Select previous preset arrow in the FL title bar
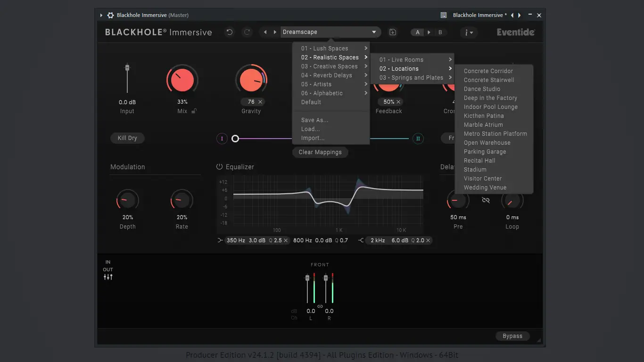 512,15
